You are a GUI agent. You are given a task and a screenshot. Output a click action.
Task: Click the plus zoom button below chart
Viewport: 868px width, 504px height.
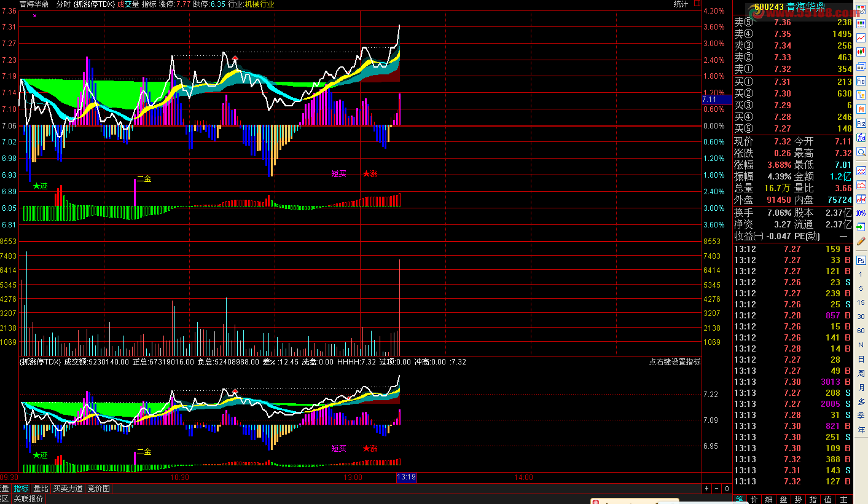(706, 489)
